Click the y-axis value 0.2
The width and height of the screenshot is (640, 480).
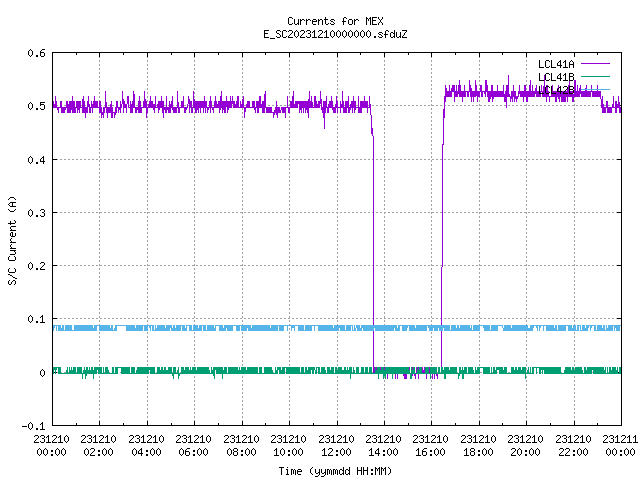[x=36, y=266]
